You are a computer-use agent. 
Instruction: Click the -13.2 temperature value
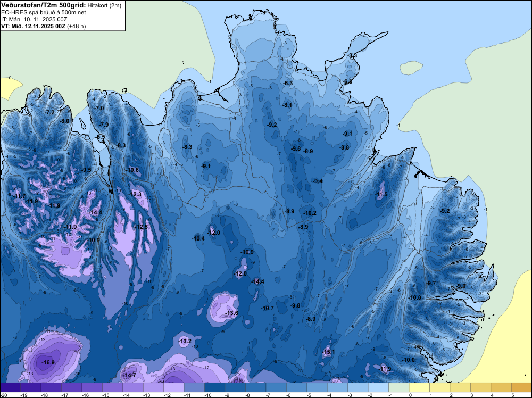tap(185, 341)
